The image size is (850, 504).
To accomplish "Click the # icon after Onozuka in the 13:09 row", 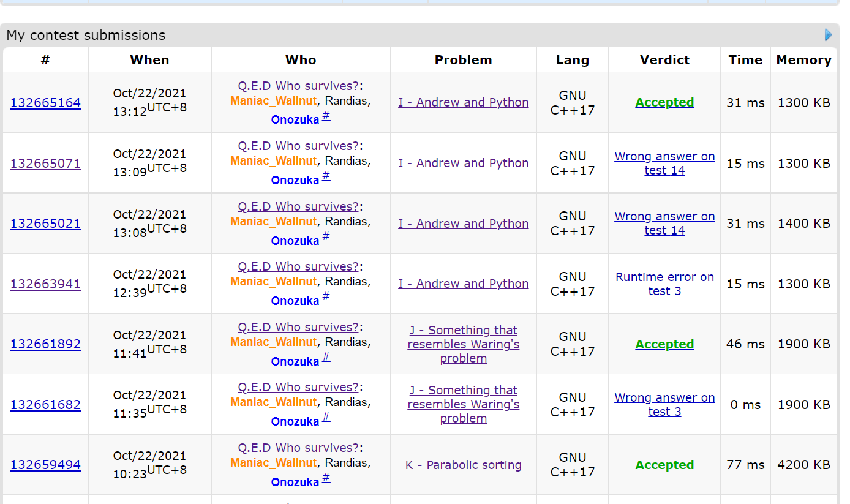I will point(326,176).
